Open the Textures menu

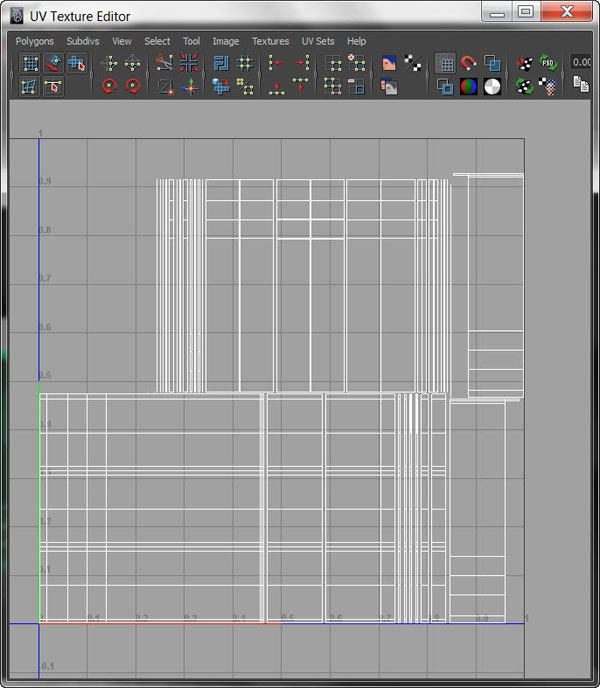(270, 41)
